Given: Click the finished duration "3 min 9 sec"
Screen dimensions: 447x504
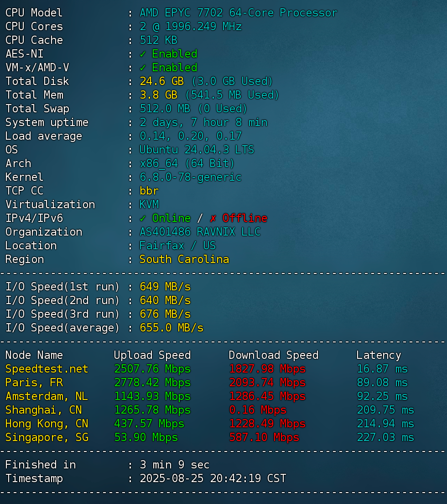Looking at the screenshot, I should [174, 465].
